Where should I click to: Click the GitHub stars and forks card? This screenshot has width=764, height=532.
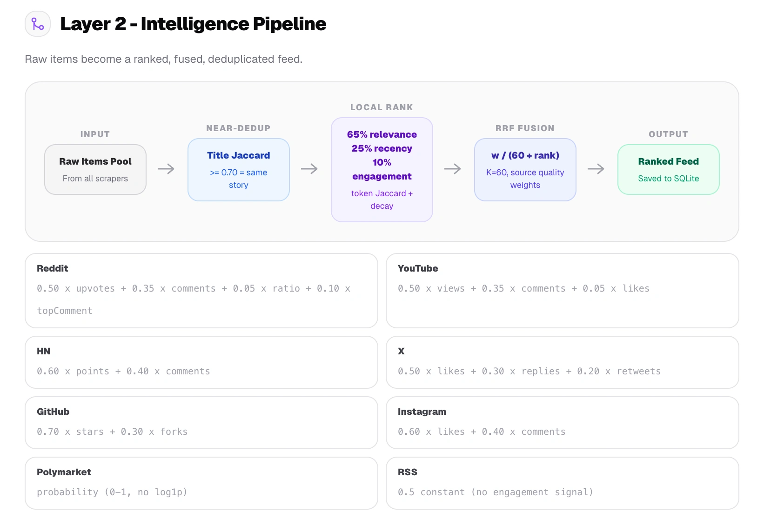[x=201, y=423]
